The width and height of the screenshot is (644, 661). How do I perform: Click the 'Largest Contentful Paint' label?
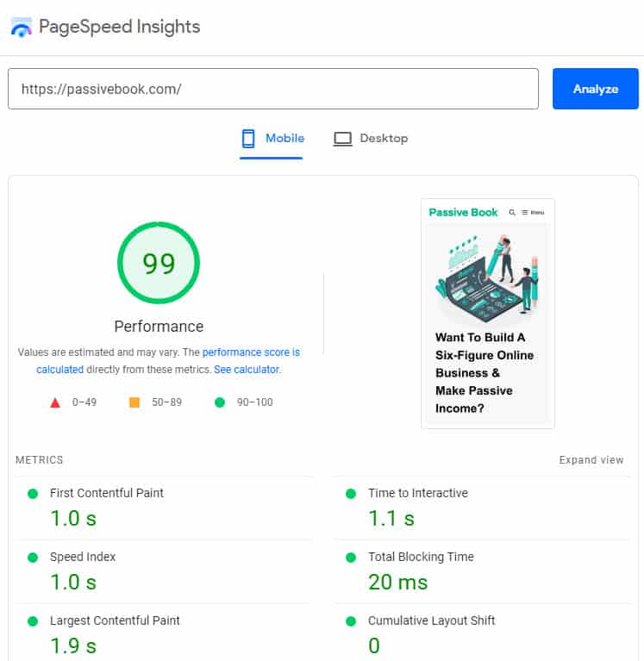[x=115, y=620]
